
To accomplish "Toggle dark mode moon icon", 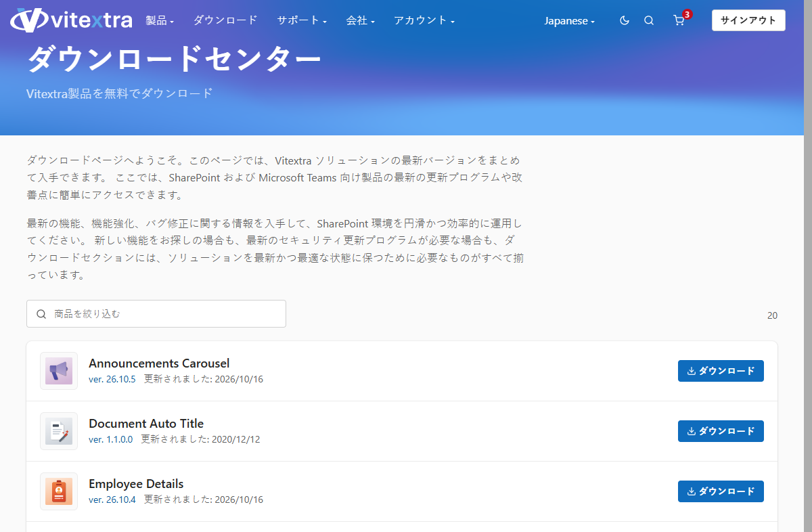I will (x=625, y=20).
